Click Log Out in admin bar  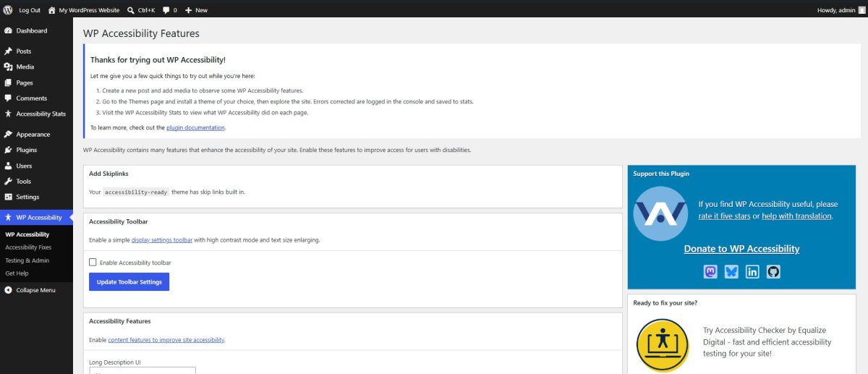coord(30,10)
